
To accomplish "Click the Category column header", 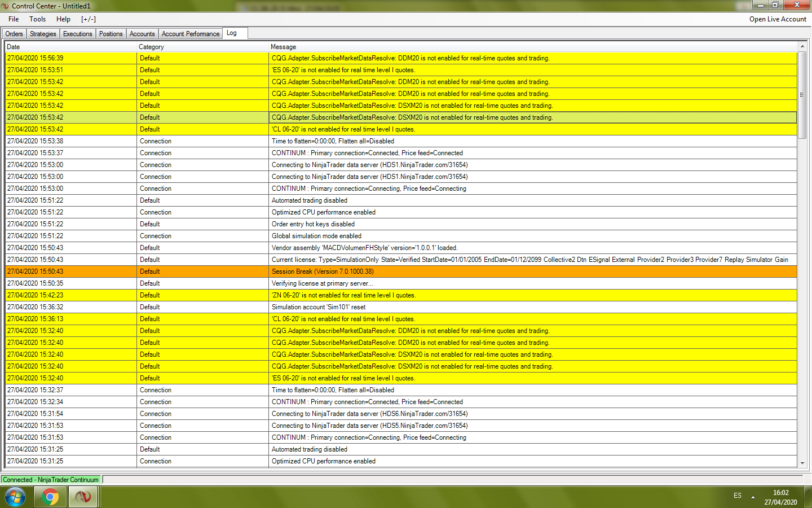I will 203,47.
